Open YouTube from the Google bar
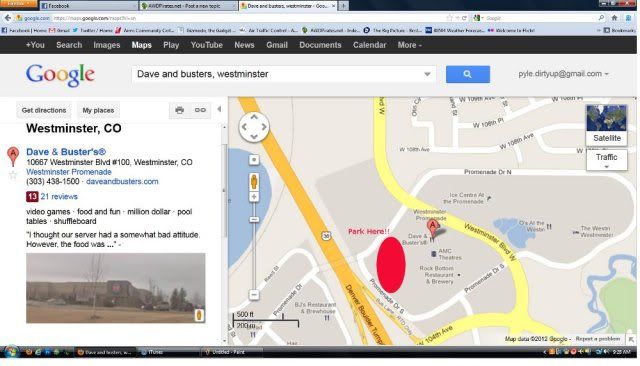The image size is (640, 366). click(x=207, y=45)
